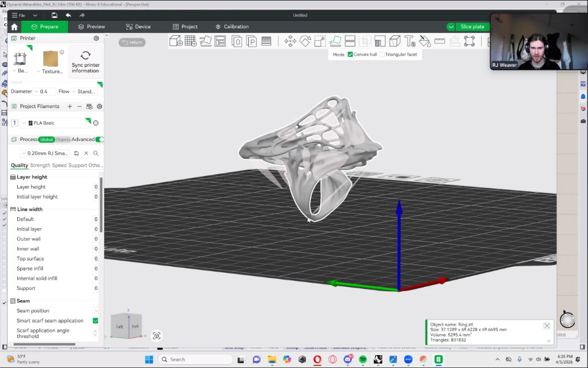
Task: Switch to the Preview tab
Action: coord(92,27)
